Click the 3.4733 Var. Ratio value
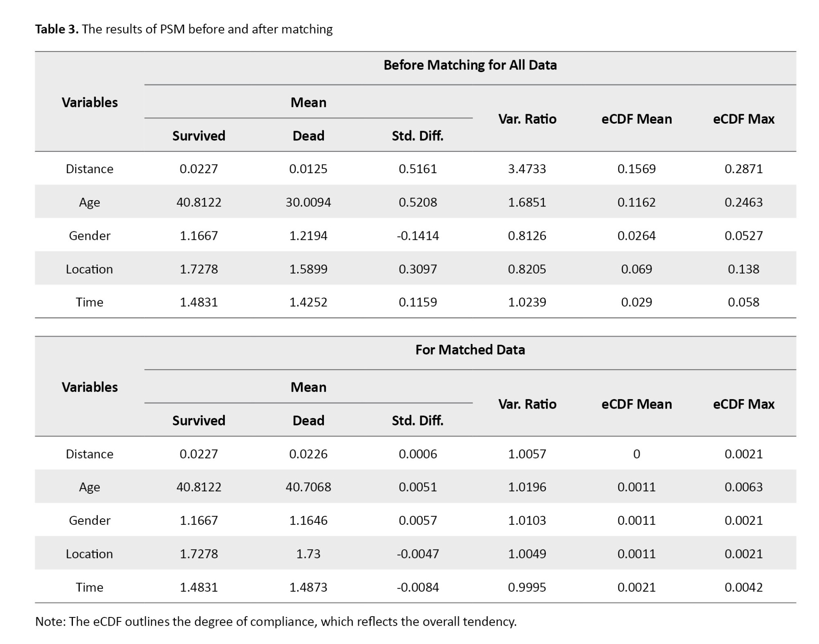Image resolution: width=819 pixels, height=644 pixels. pos(527,169)
